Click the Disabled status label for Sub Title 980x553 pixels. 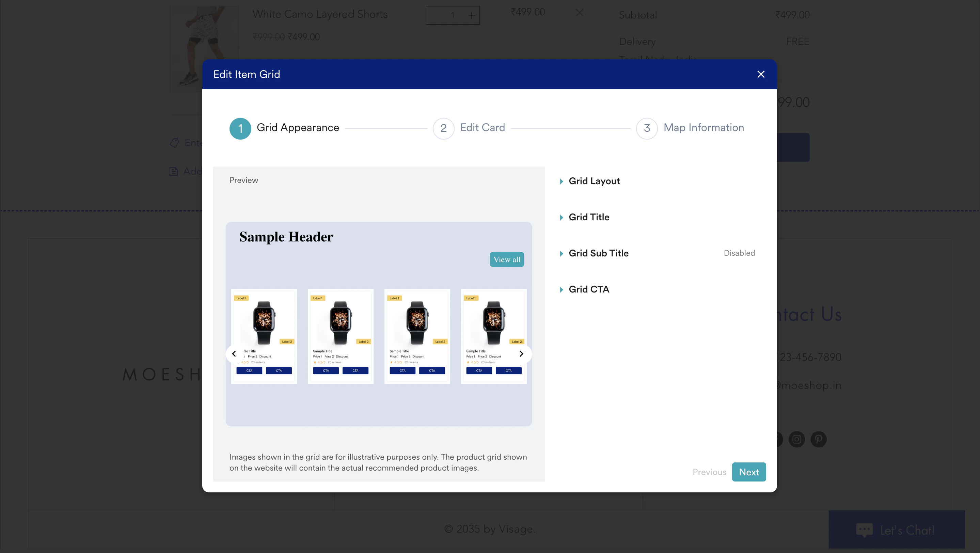coord(739,253)
